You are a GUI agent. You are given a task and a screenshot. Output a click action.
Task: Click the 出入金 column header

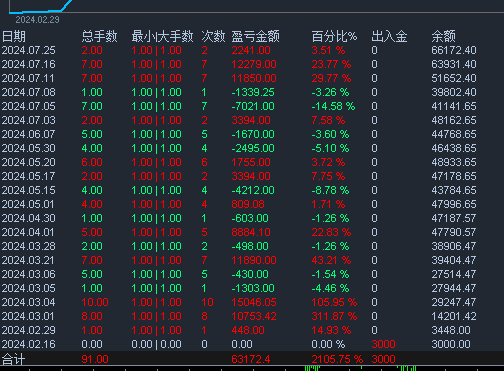[x=389, y=36]
